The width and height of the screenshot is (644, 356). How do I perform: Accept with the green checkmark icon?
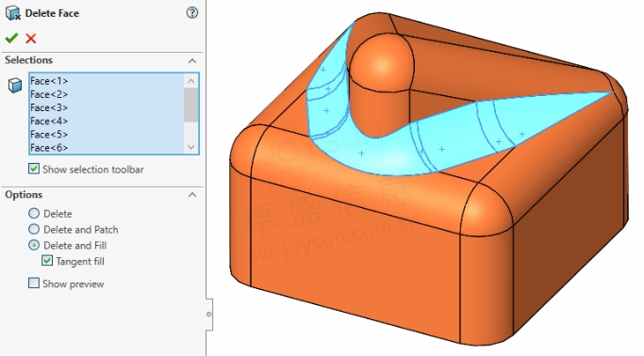(11, 38)
